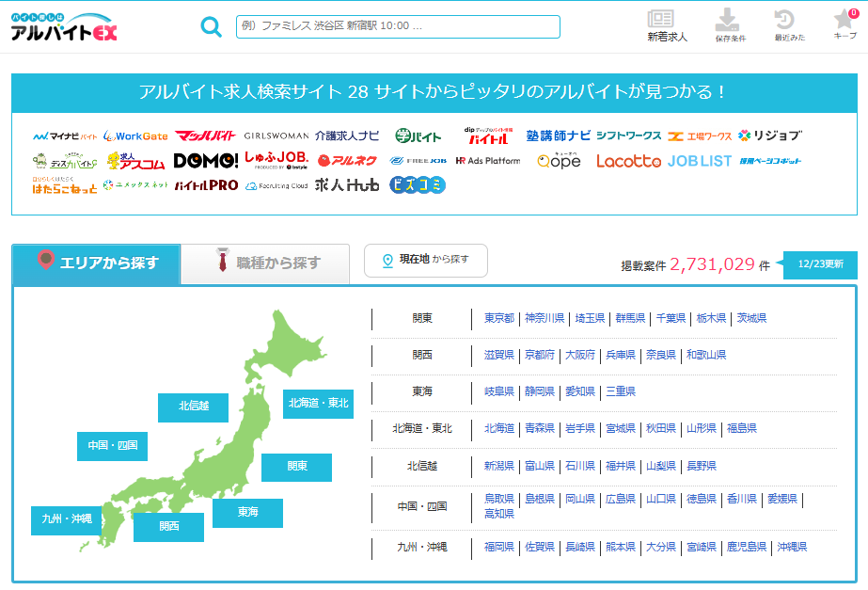Screen dimensions: 868x590
Task: Open the 求人Hub partner logo
Action: [346, 185]
